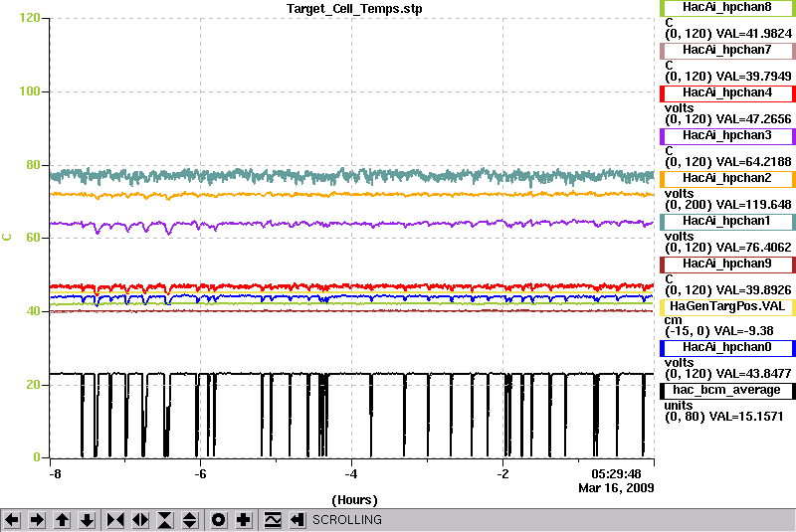Compress the time axis with the horizontal zoom-in icon
Screen dimensions: 796x532
[115, 520]
